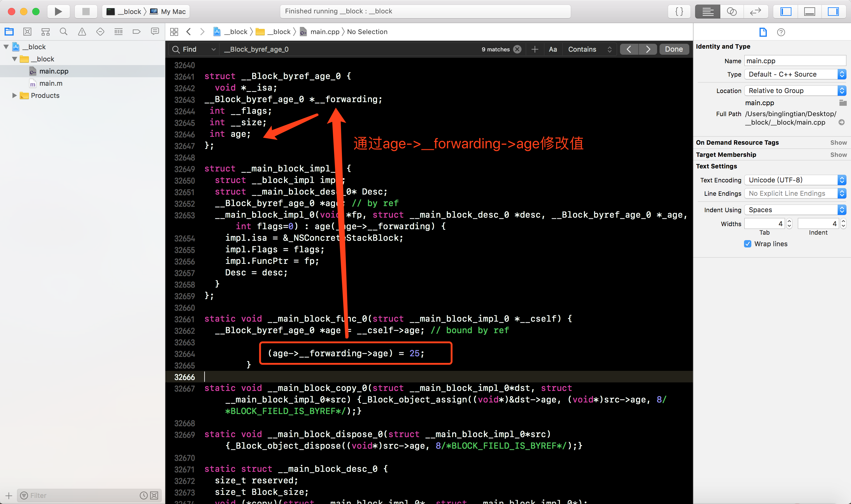Expand the Products group
The height and width of the screenshot is (504, 851).
15,95
